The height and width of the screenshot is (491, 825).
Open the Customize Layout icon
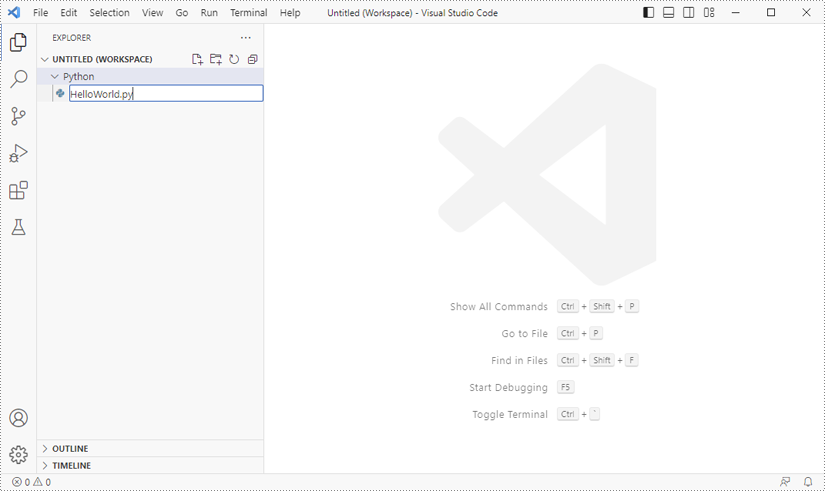tap(709, 13)
